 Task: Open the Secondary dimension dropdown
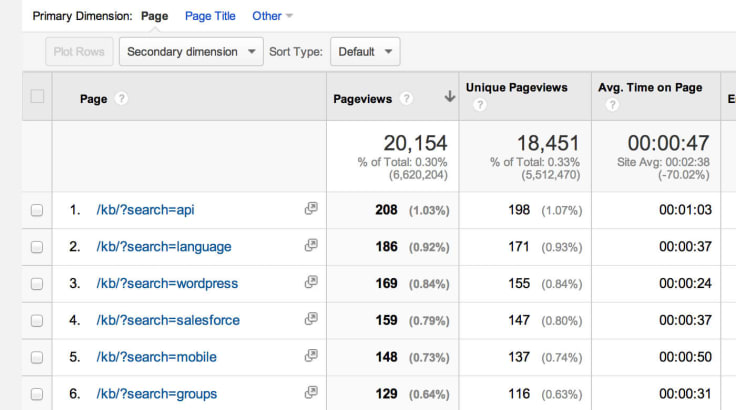click(x=191, y=52)
